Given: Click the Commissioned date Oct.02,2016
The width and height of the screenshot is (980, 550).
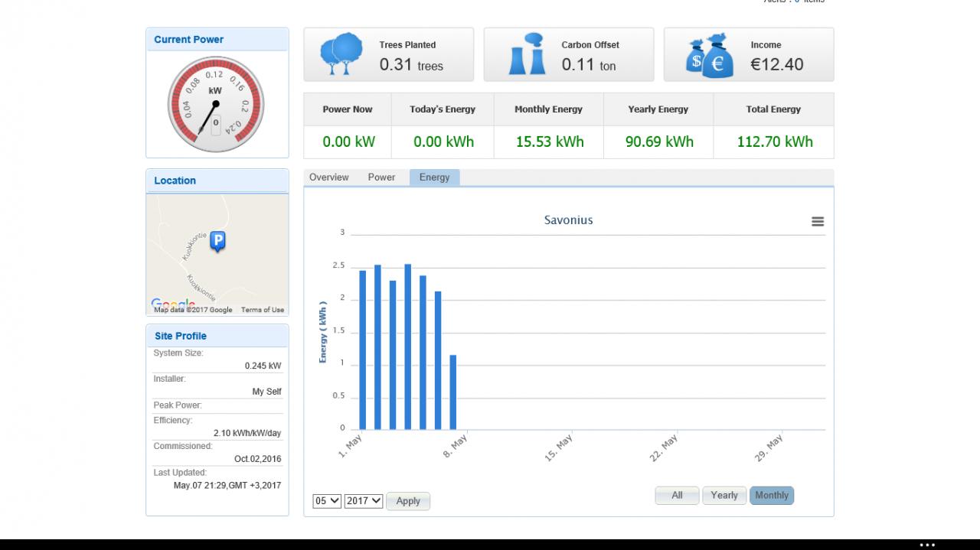Looking at the screenshot, I should (257, 459).
